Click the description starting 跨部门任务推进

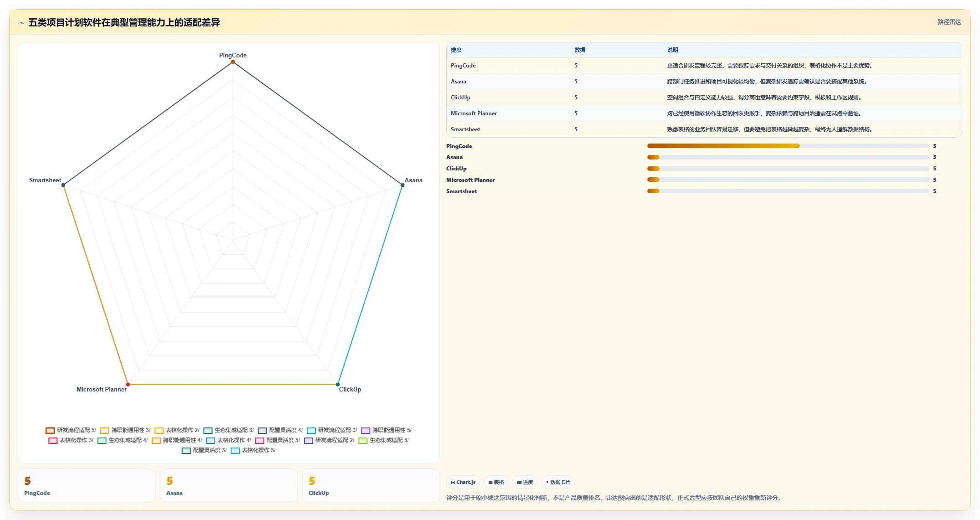tap(768, 82)
